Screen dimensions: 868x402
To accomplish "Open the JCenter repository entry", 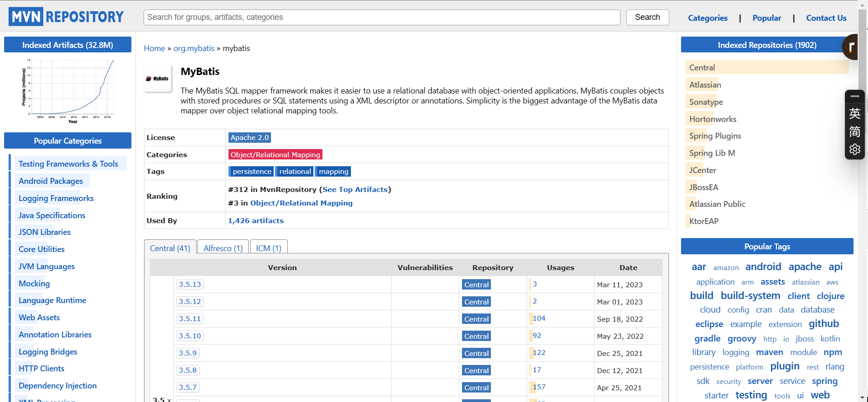I will tap(703, 170).
